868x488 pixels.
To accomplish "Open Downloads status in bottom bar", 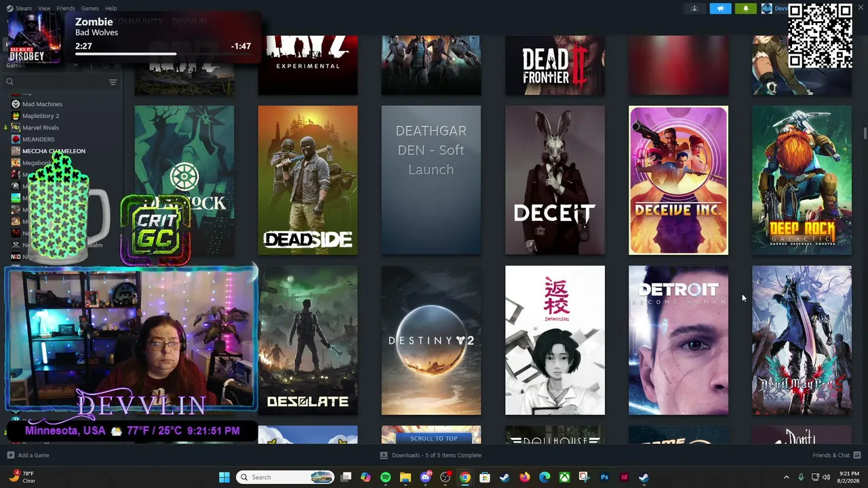I will click(431, 455).
